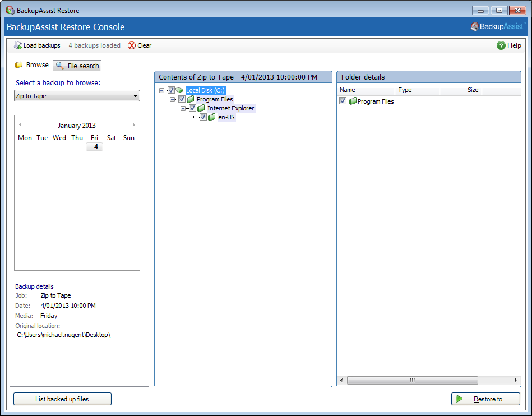
Task: Click the Program Files folder icon in tree
Action: pyautogui.click(x=191, y=99)
